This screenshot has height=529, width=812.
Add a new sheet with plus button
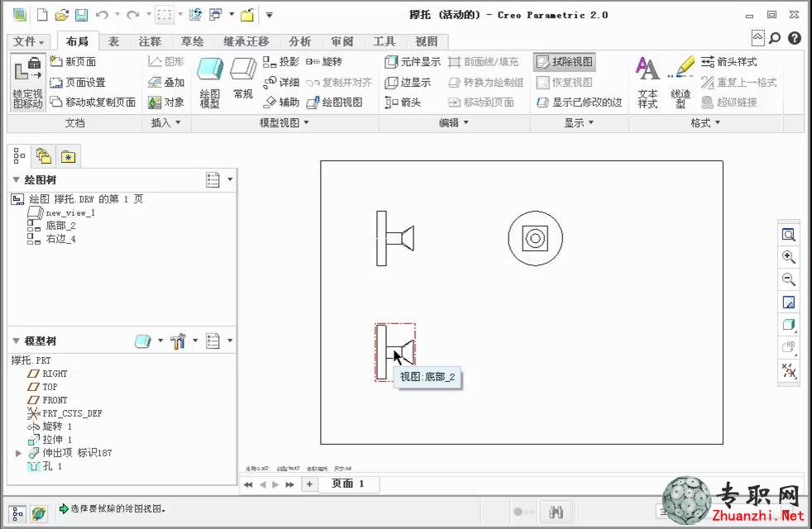click(x=310, y=484)
